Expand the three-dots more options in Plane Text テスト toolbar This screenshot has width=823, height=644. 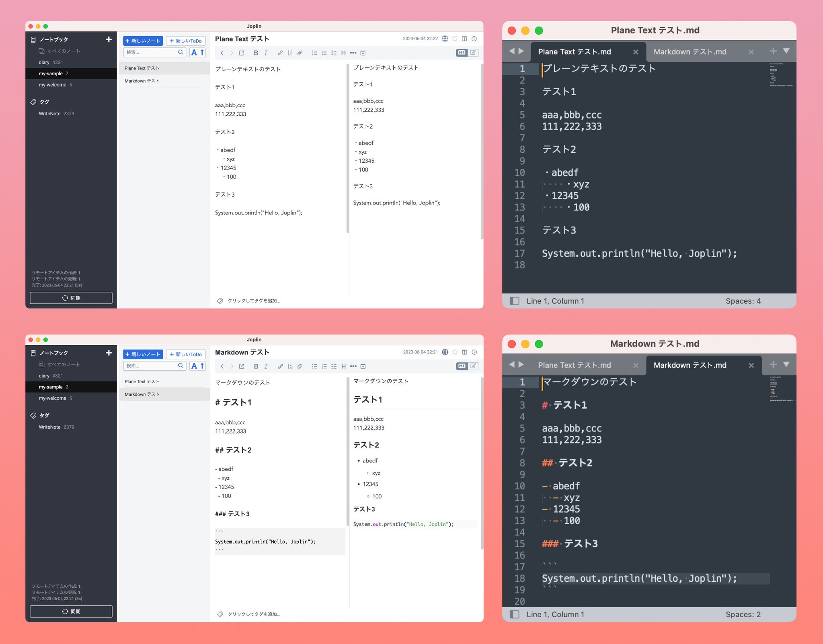click(353, 53)
